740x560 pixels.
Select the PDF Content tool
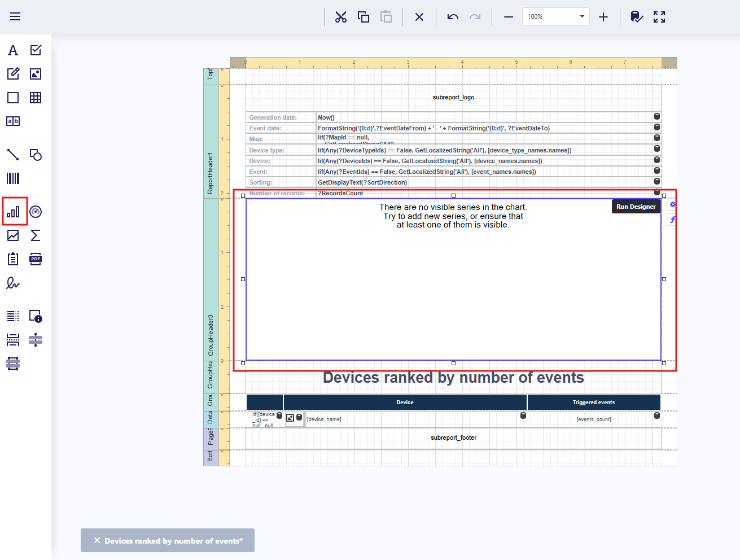click(x=36, y=259)
